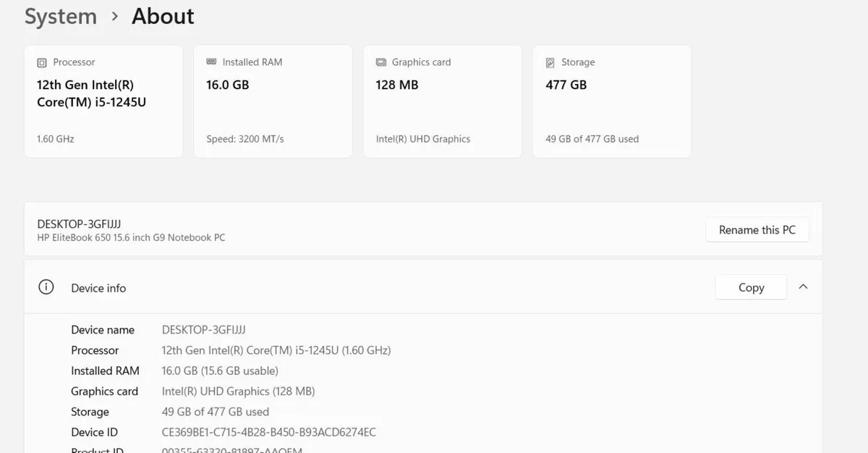Click the Installed RAM memory icon

[211, 62]
